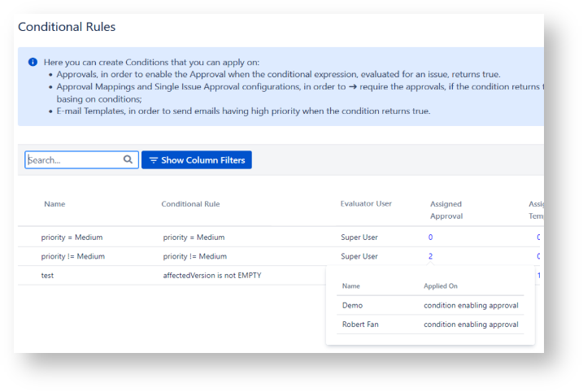
Task: Click the Applied On header in the popup
Action: click(x=441, y=286)
